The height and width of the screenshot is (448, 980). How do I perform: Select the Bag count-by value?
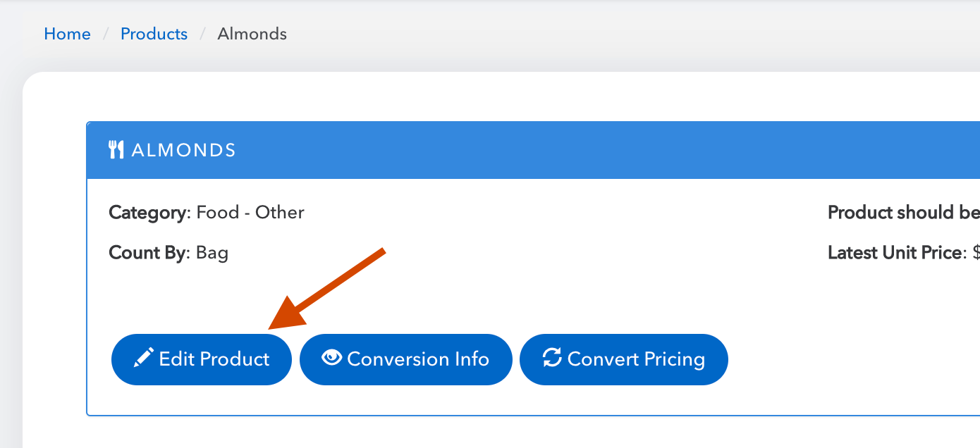(212, 253)
